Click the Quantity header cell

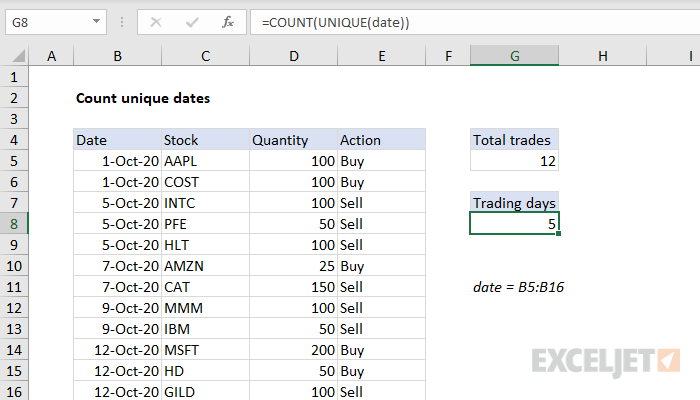click(x=293, y=140)
